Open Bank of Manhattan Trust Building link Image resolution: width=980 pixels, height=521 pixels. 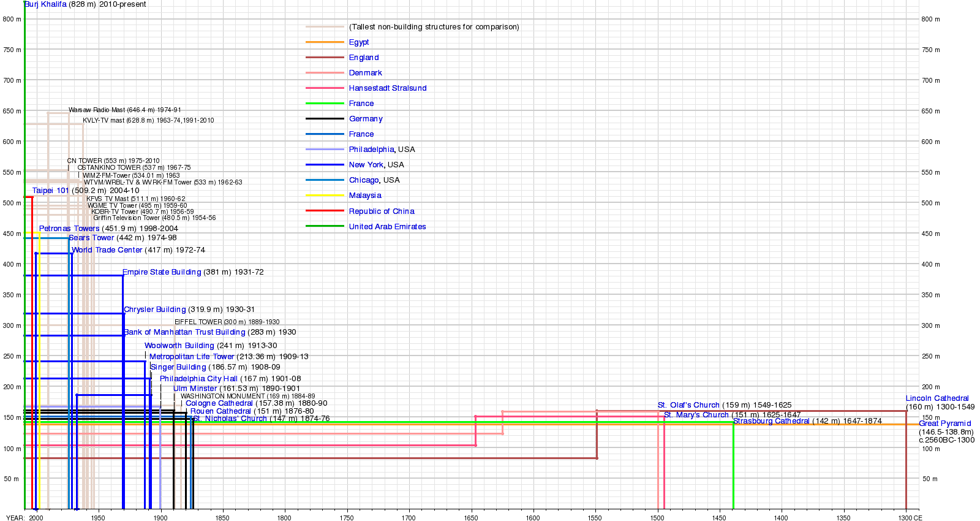coord(184,332)
